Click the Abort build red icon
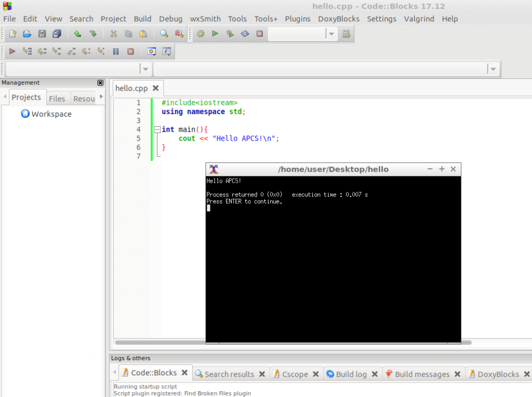 tap(259, 34)
